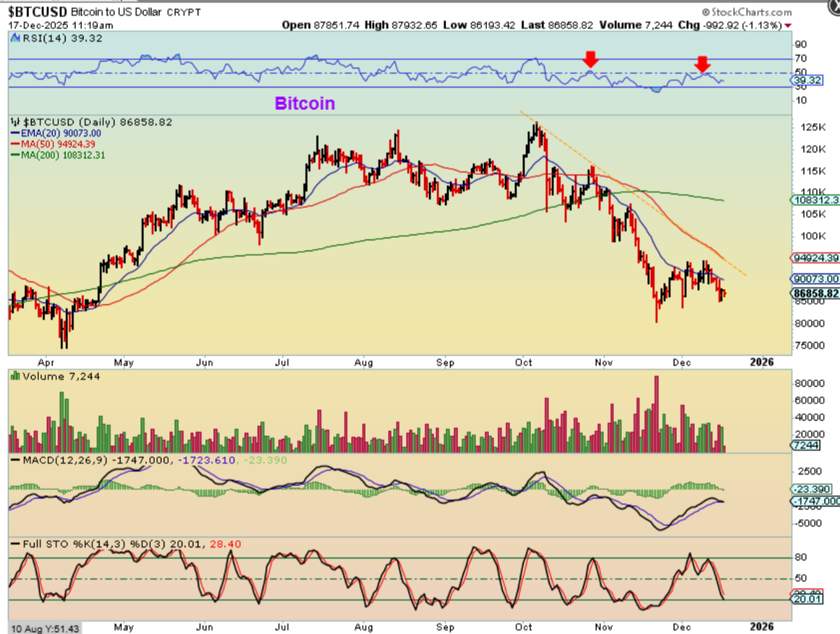Click the green -23.390 value in the MACD label

click(x=265, y=460)
